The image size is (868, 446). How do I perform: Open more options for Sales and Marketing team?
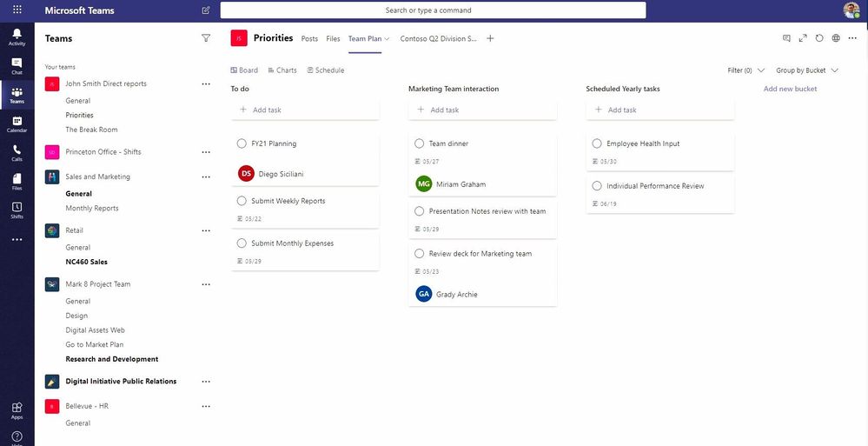point(206,176)
